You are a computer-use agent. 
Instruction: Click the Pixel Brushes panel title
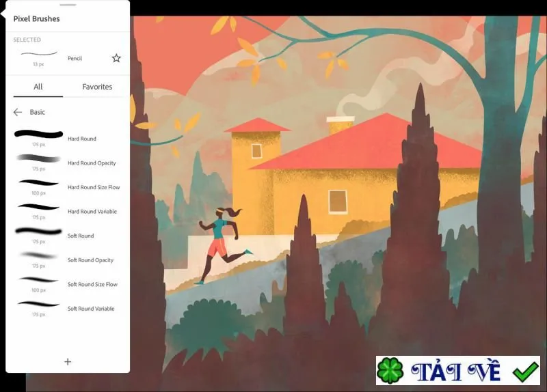pos(36,19)
